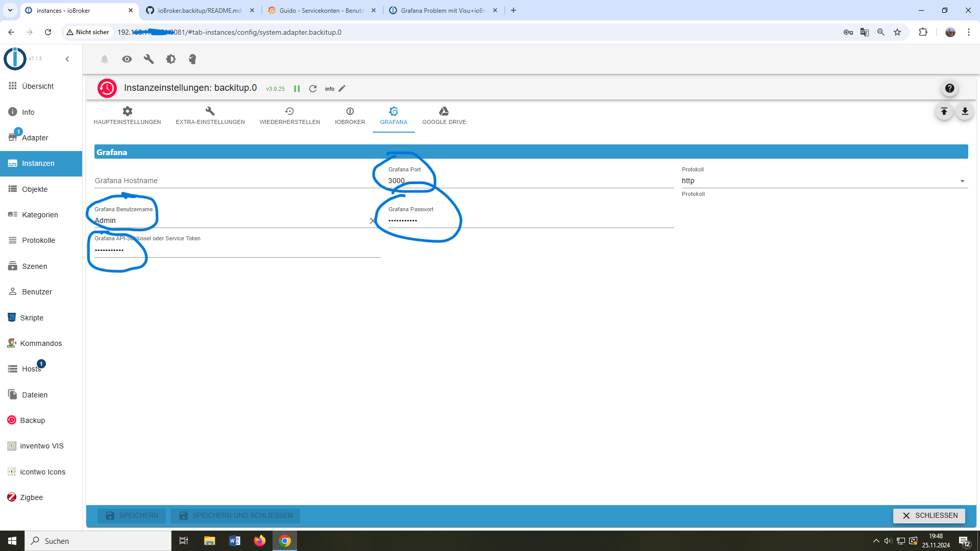The image size is (980, 551).
Task: Click the download configuration arrow icon
Action: pyautogui.click(x=965, y=112)
